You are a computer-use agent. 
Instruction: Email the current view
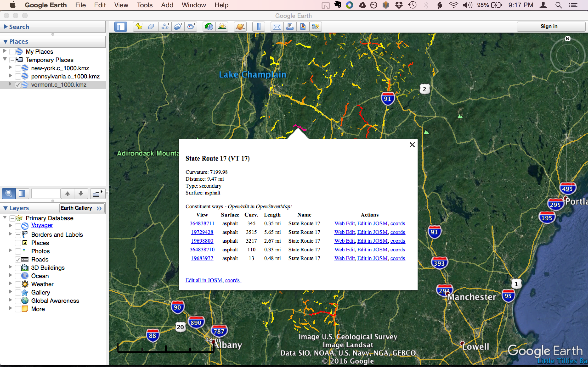pos(277,26)
